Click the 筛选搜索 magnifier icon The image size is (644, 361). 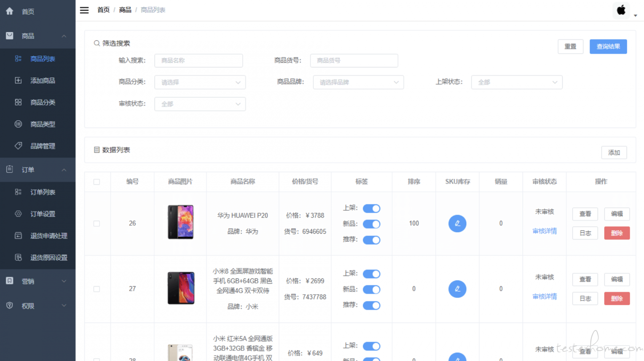(97, 43)
